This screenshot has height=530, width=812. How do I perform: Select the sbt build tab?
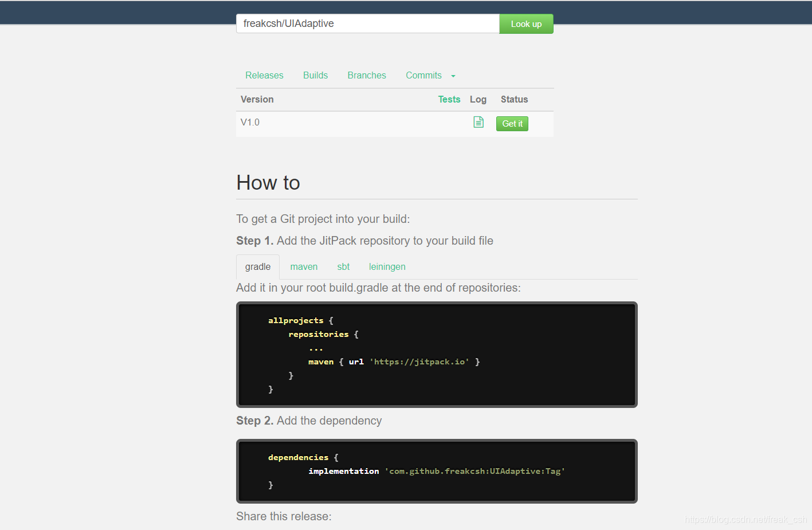[x=343, y=267]
